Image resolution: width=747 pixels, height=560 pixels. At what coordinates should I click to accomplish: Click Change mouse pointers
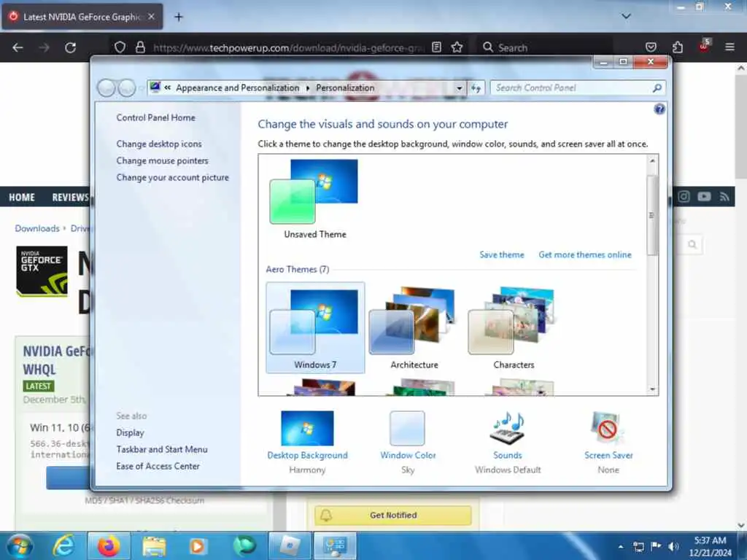pyautogui.click(x=163, y=160)
